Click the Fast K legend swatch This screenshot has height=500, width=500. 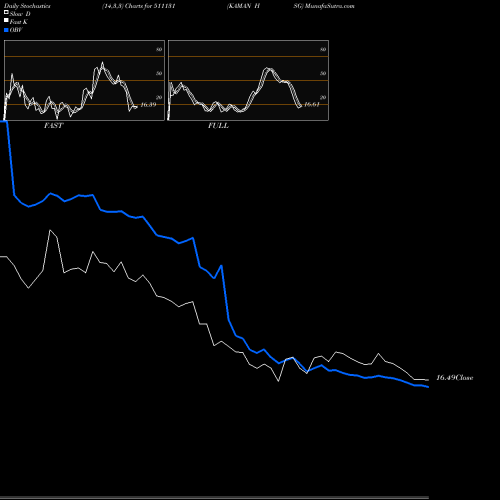pos(6,21)
